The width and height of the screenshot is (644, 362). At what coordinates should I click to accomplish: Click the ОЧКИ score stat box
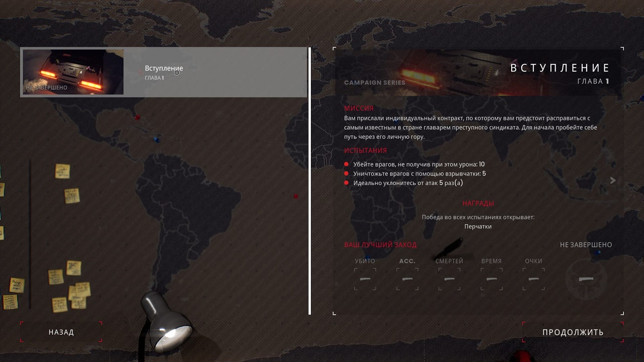click(x=533, y=279)
